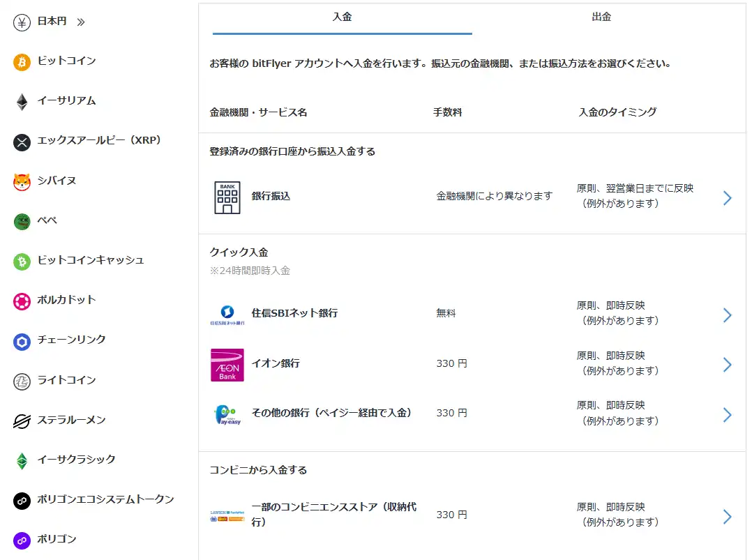Select the ポルカドット icon
The image size is (752, 560).
tap(21, 300)
